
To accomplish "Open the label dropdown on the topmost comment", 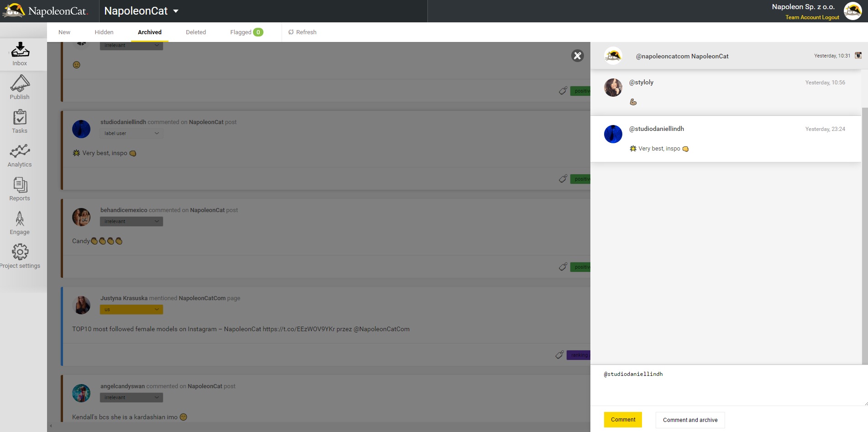I will point(132,46).
